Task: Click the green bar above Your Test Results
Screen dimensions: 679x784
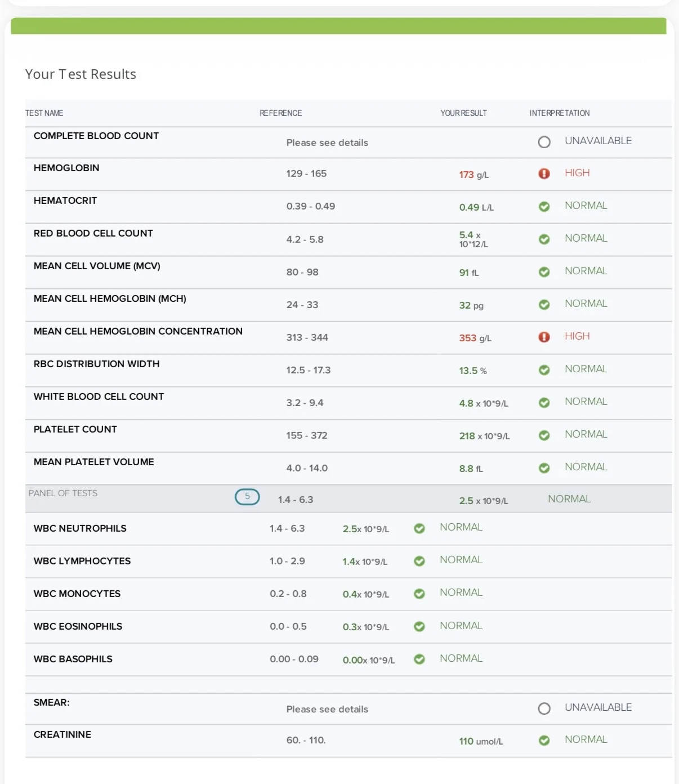Action: [338, 26]
